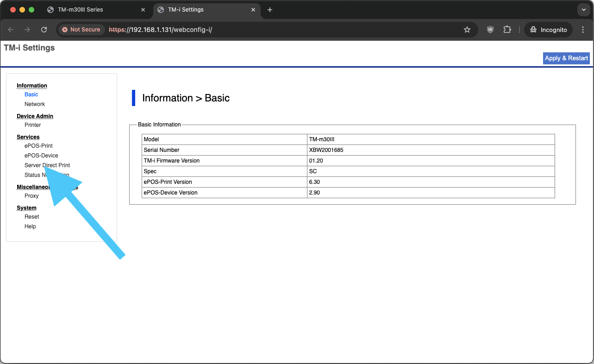Click the Apply & Restart button
The image size is (594, 364).
point(566,58)
